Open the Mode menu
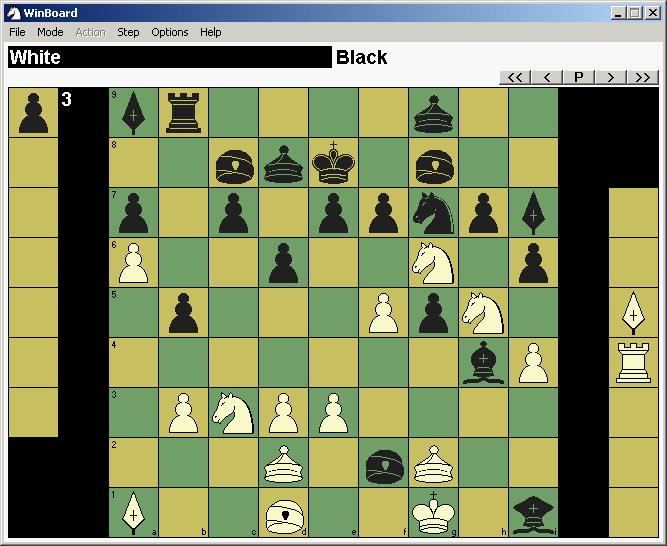This screenshot has width=667, height=546. pos(50,32)
